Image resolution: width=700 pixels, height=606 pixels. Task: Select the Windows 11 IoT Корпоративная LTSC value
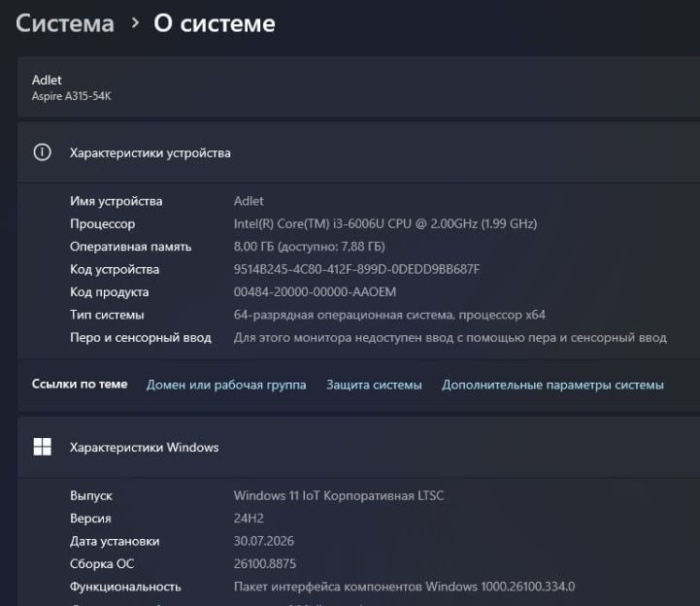(x=339, y=495)
